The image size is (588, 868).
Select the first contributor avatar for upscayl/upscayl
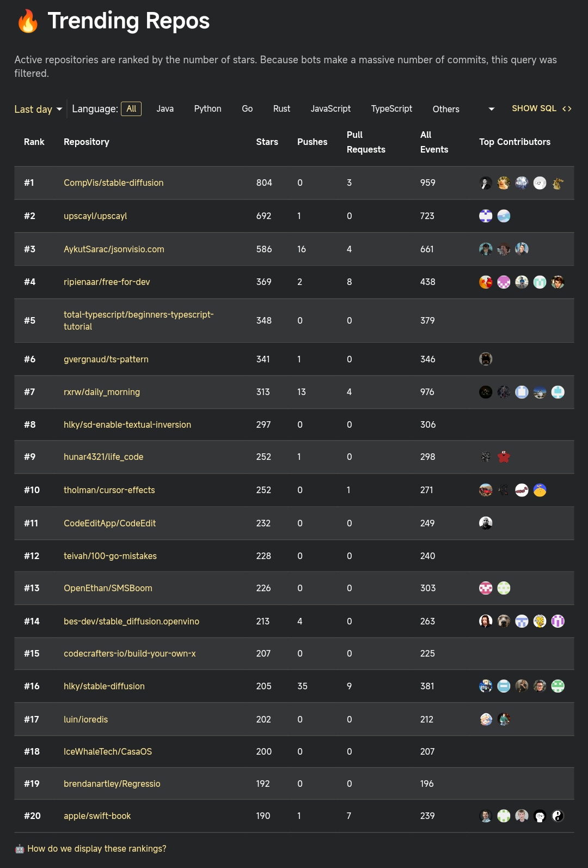(485, 215)
